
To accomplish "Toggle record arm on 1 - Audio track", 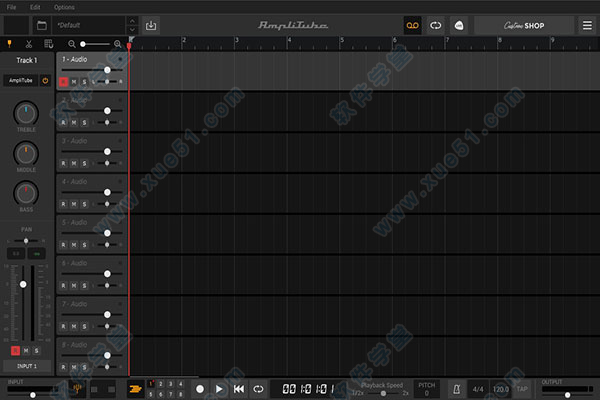I will (x=64, y=82).
